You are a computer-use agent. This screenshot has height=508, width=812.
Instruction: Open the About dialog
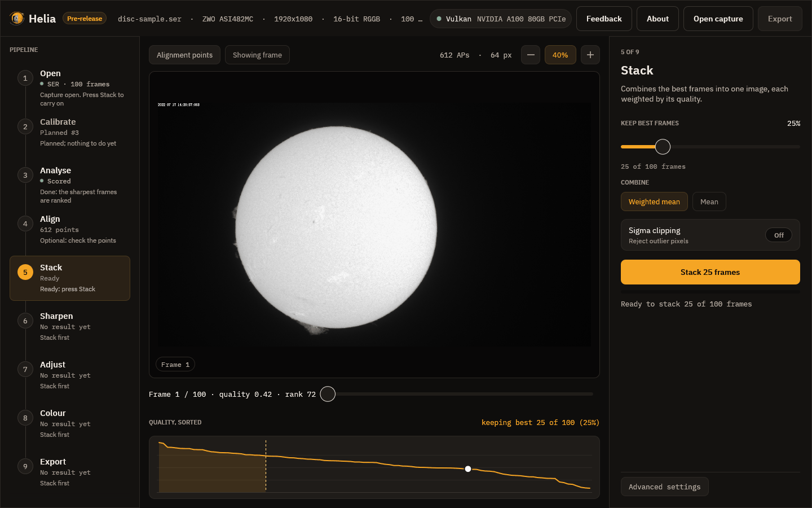tap(657, 19)
